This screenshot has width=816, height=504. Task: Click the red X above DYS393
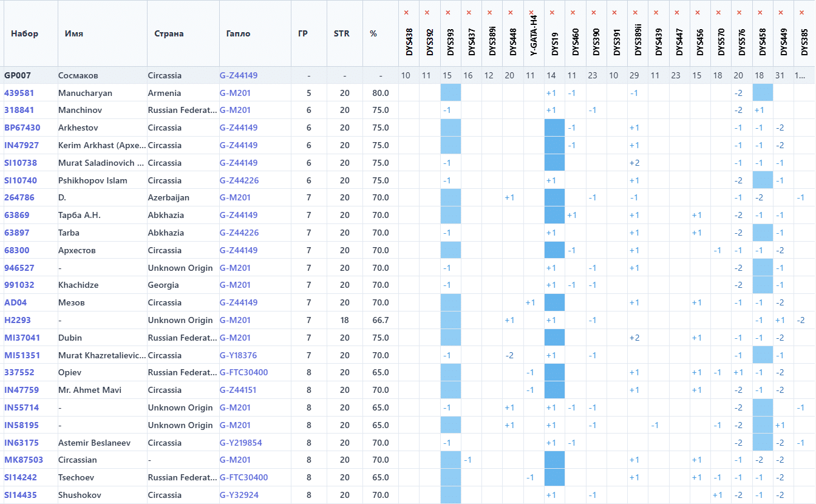[x=448, y=13]
